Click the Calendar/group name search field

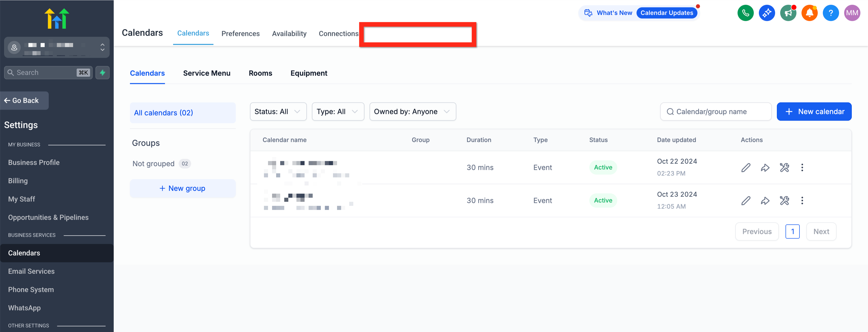coord(716,112)
